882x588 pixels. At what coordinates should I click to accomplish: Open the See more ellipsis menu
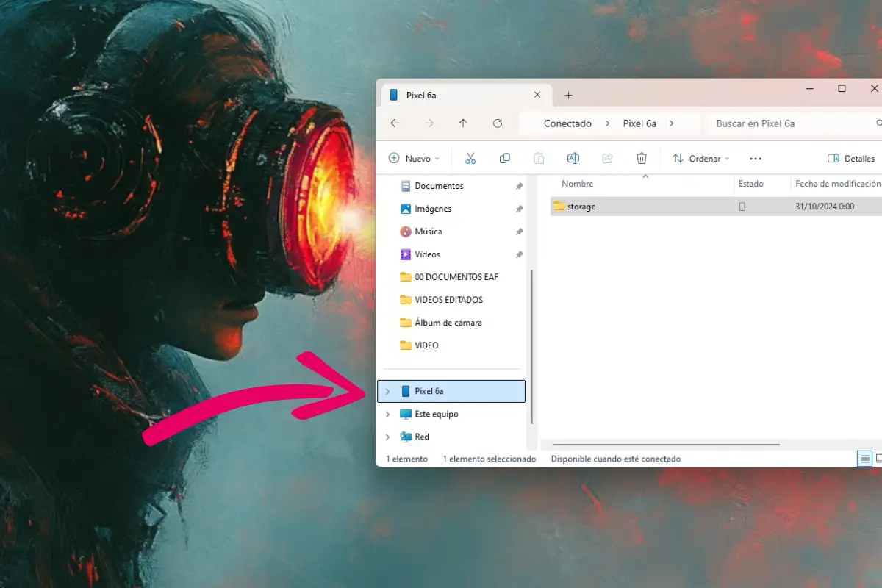coord(755,158)
